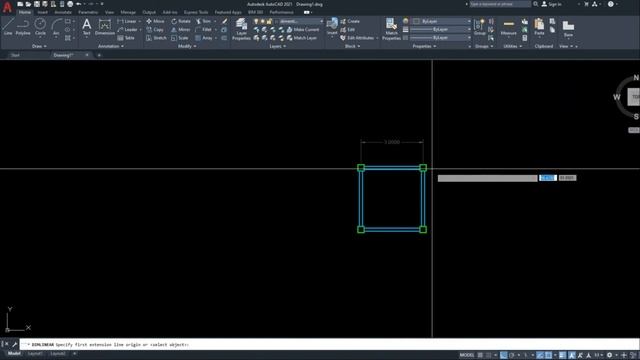The width and height of the screenshot is (640, 360).
Task: Switch to the Annotate ribbon tab
Action: coord(63,12)
